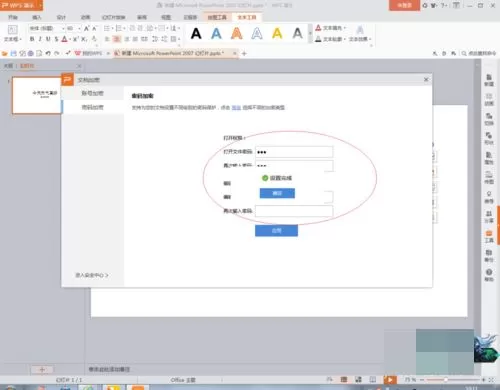Open the security center link in dialog
The height and width of the screenshot is (390, 500).
[92, 275]
